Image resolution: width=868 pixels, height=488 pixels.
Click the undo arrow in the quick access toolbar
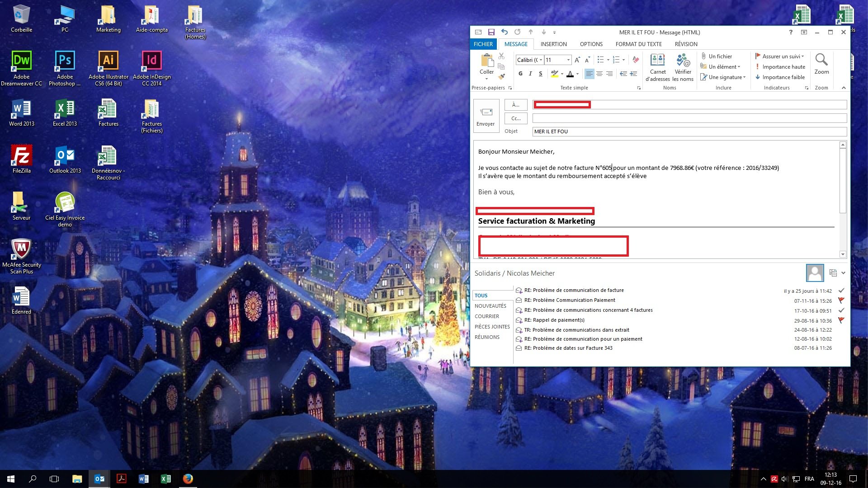504,32
